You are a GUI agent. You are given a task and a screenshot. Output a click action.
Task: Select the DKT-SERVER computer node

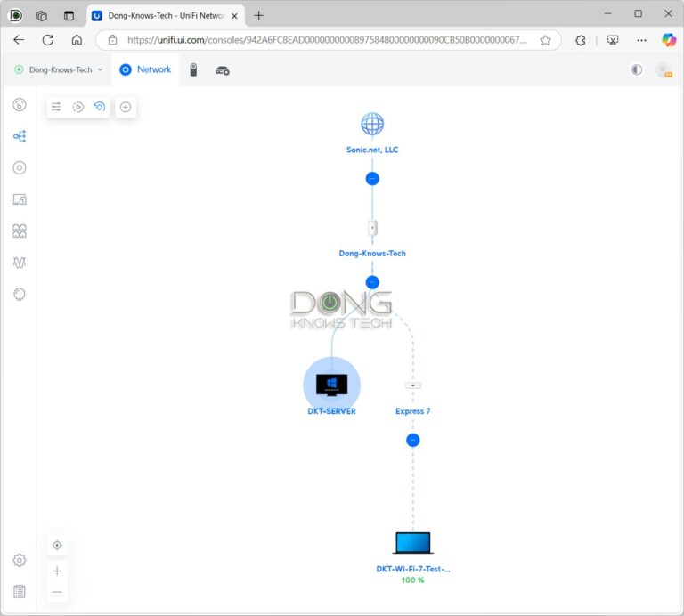(x=331, y=385)
